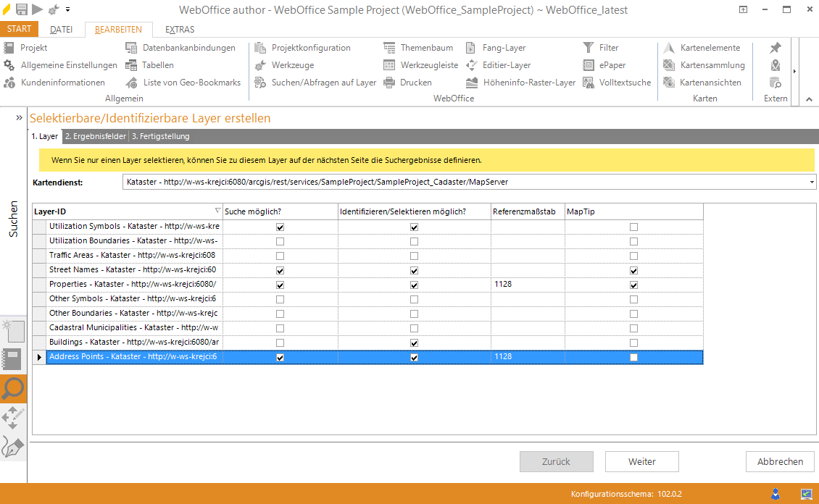Click the Kartenelemente icon

(x=669, y=48)
